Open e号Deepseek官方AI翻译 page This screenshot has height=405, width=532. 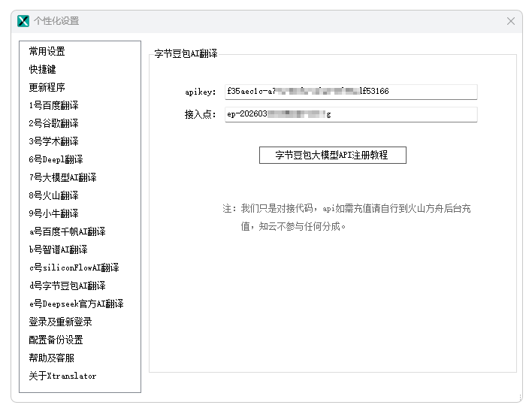(77, 304)
